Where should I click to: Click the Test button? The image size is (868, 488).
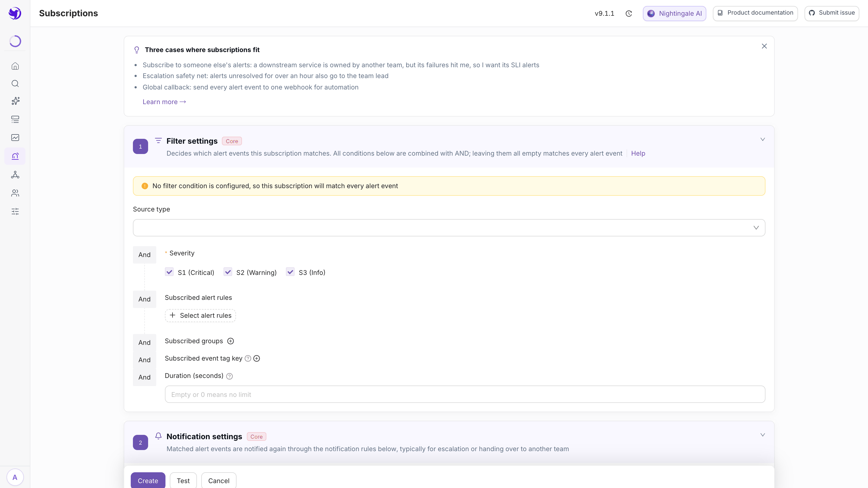(x=183, y=480)
